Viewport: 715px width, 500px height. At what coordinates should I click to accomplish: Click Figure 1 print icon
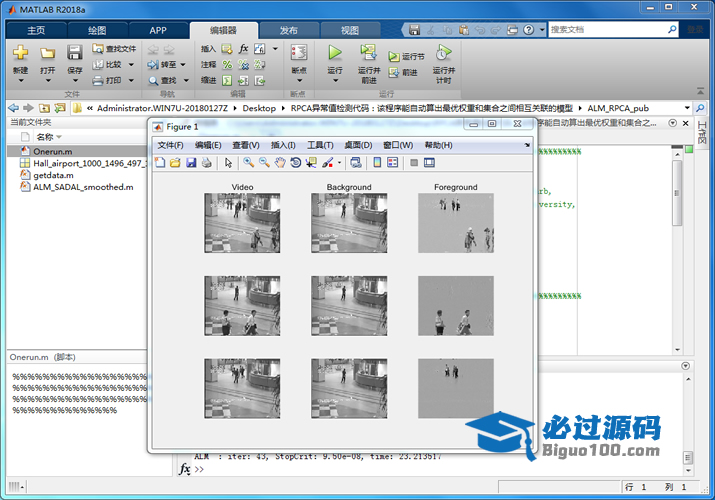207,163
